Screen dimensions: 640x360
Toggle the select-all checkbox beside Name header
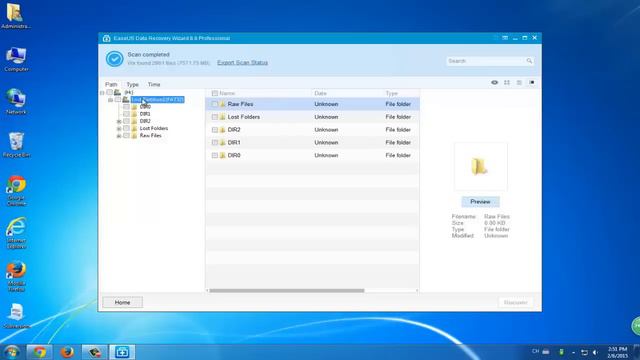point(215,93)
